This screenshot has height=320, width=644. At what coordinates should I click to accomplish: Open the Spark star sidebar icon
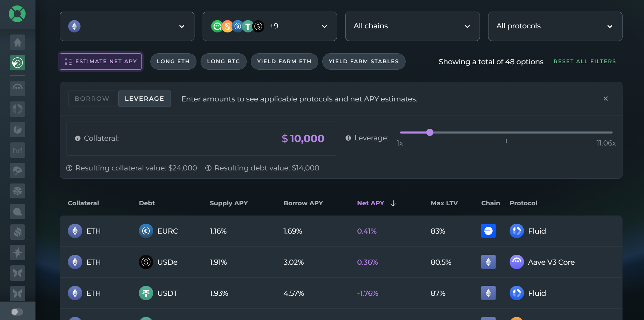17,253
